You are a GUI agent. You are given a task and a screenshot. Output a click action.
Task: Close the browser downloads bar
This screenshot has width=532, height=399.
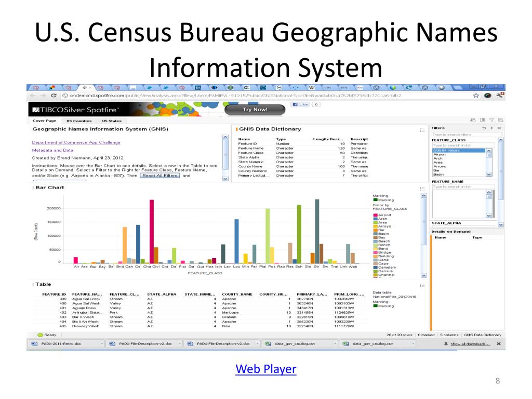click(498, 344)
